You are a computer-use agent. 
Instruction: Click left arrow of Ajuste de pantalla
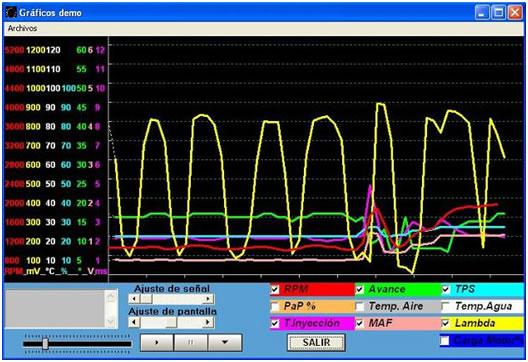click(x=134, y=322)
